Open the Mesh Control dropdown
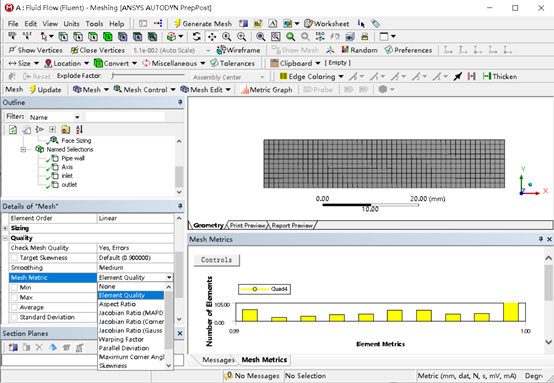The image size is (554, 383). (145, 90)
